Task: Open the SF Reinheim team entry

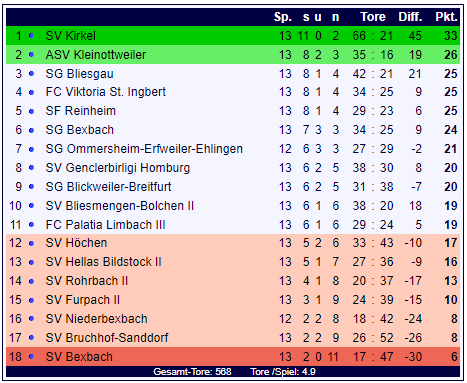Action: (81, 111)
